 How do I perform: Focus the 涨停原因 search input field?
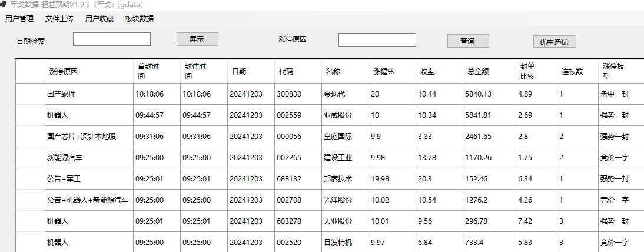tap(377, 40)
